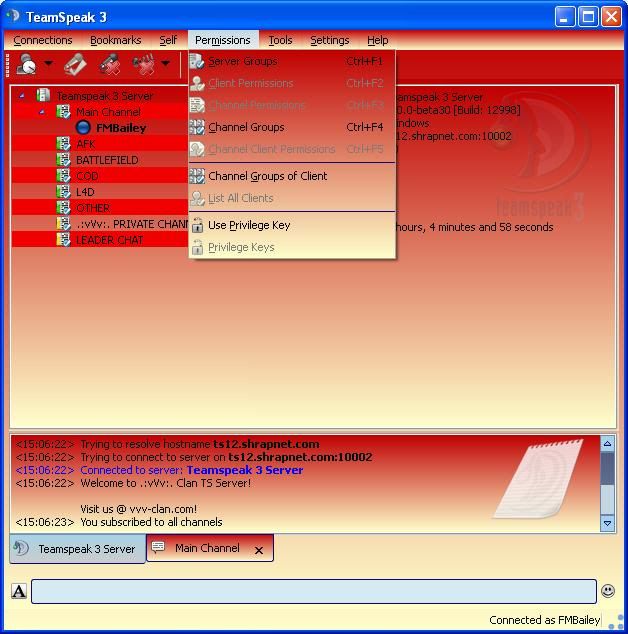Click the COD channel icon
The image size is (628, 634).
(x=63, y=175)
